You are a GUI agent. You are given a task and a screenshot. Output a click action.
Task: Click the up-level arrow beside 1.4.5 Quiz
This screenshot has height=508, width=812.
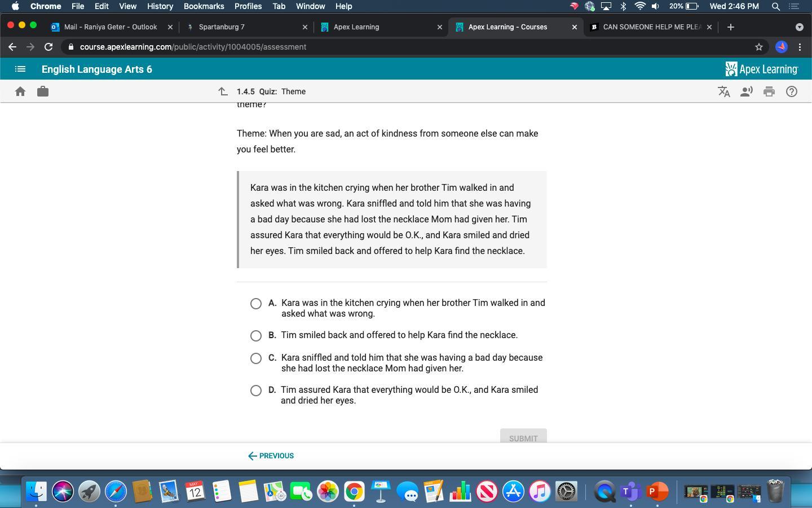point(223,91)
